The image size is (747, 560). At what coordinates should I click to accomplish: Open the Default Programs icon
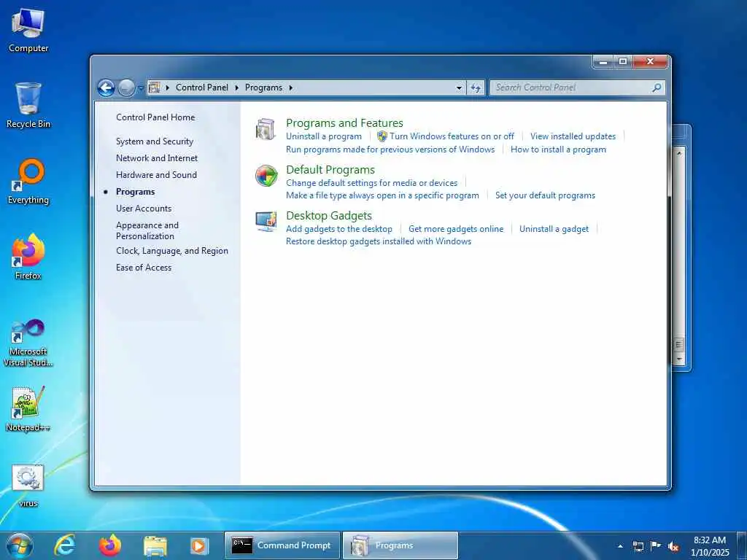(266, 176)
